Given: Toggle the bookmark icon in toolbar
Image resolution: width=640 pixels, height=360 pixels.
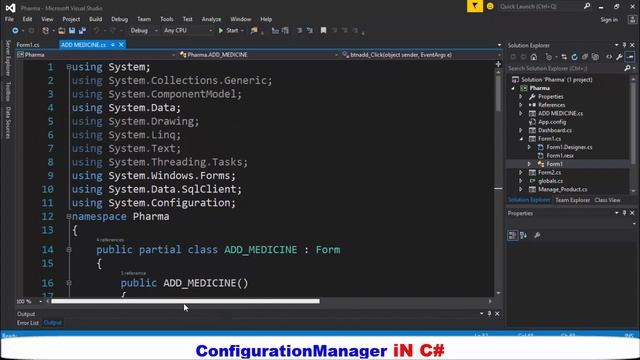Looking at the screenshot, I should (x=323, y=31).
